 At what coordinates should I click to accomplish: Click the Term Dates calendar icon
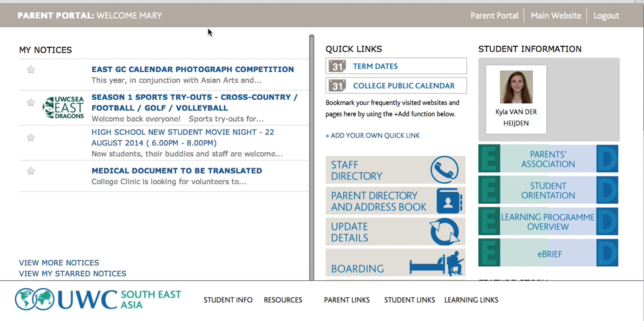coord(337,66)
